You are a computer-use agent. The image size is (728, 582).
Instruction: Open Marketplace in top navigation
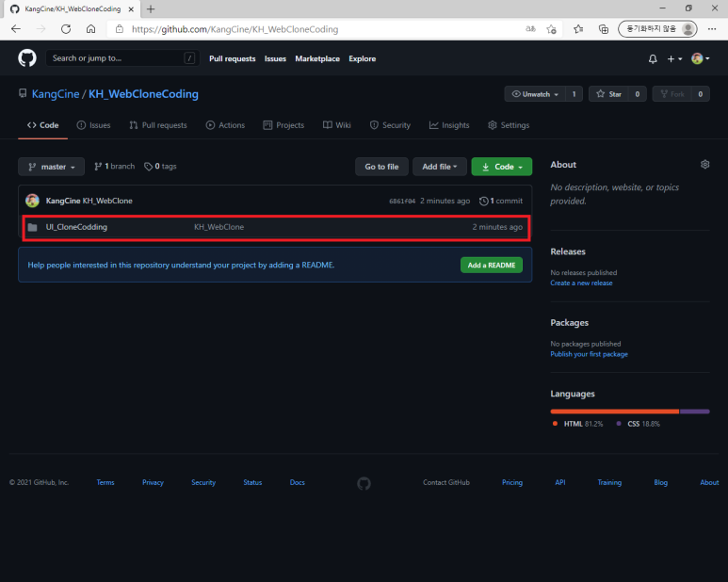317,58
